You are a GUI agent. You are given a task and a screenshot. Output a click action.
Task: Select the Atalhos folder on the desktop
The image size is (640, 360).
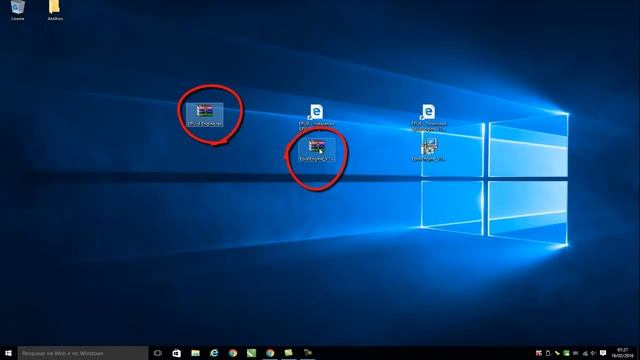(x=55, y=10)
